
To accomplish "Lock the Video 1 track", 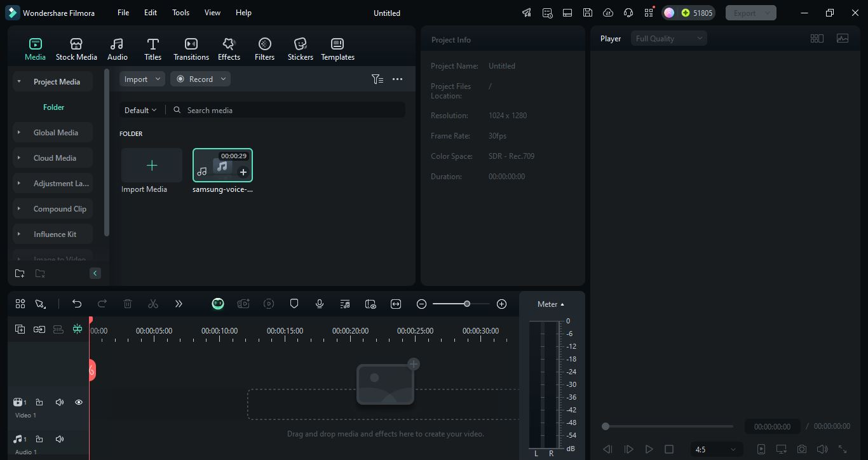I will (x=39, y=402).
